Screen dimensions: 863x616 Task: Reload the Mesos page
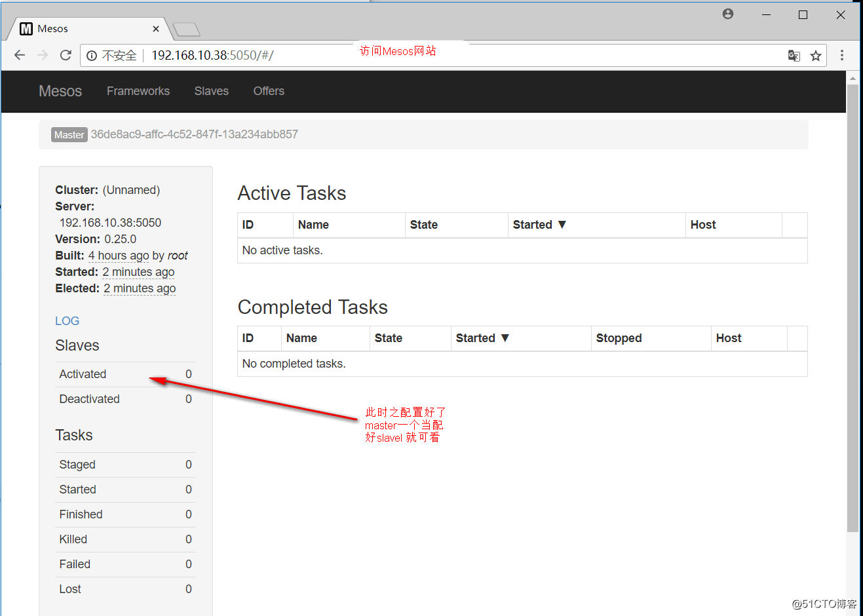coord(66,55)
